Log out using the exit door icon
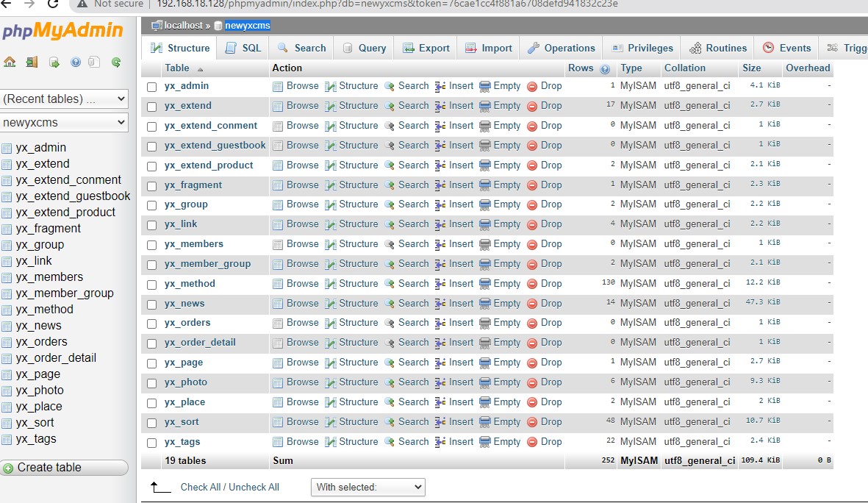Screen dimensions: 868x503 tap(32, 62)
